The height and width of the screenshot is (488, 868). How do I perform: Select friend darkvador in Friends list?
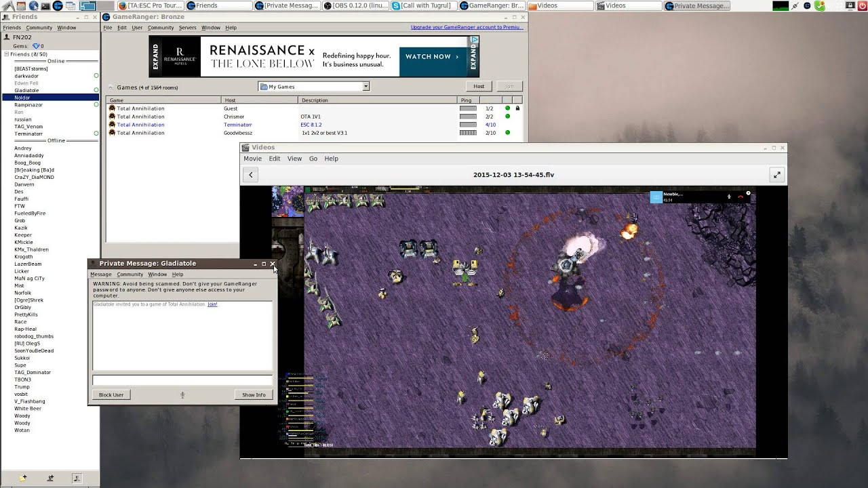pyautogui.click(x=26, y=76)
